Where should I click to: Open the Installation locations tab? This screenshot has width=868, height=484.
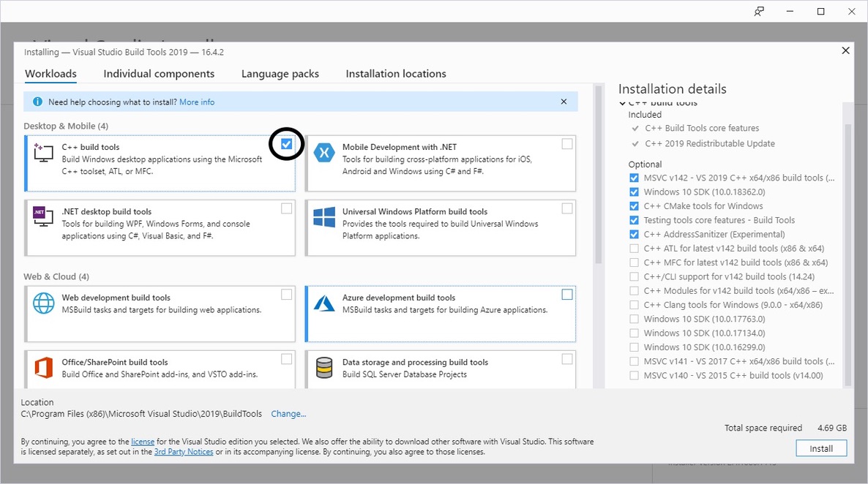point(396,74)
